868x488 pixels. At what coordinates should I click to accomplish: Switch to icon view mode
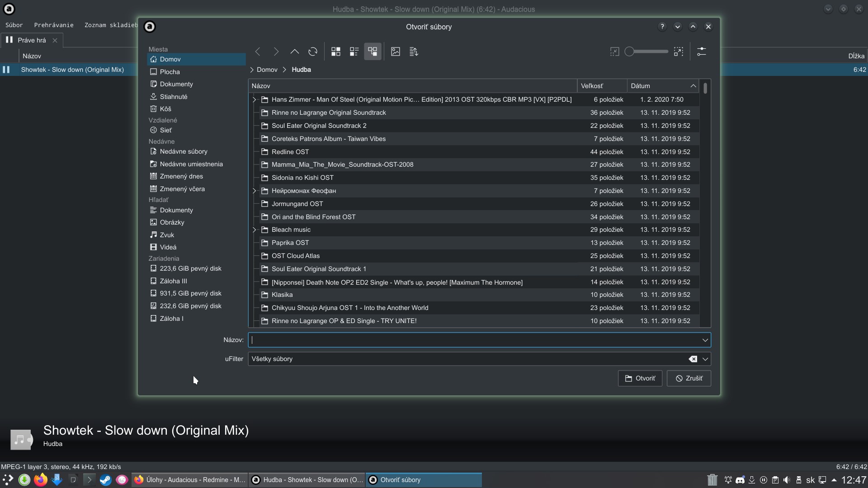336,52
